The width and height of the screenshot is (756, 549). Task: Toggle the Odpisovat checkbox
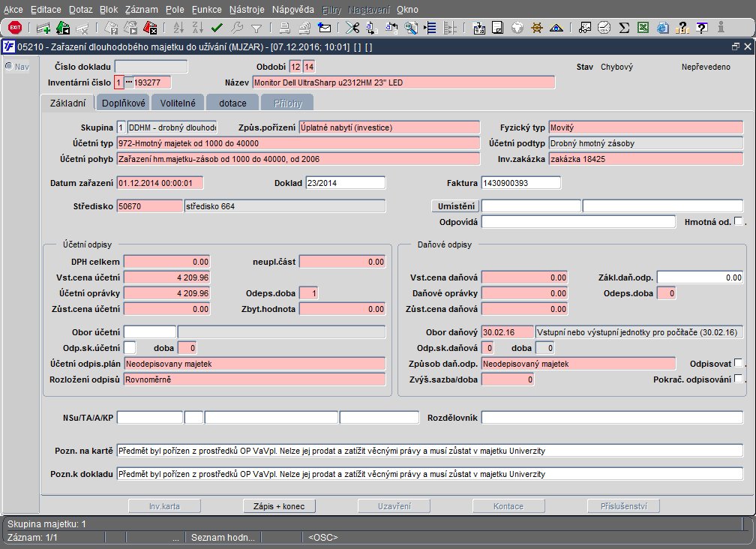(x=738, y=363)
